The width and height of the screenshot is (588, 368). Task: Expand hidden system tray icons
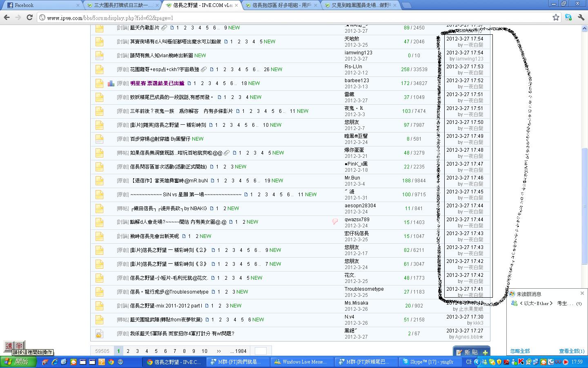pos(477,362)
